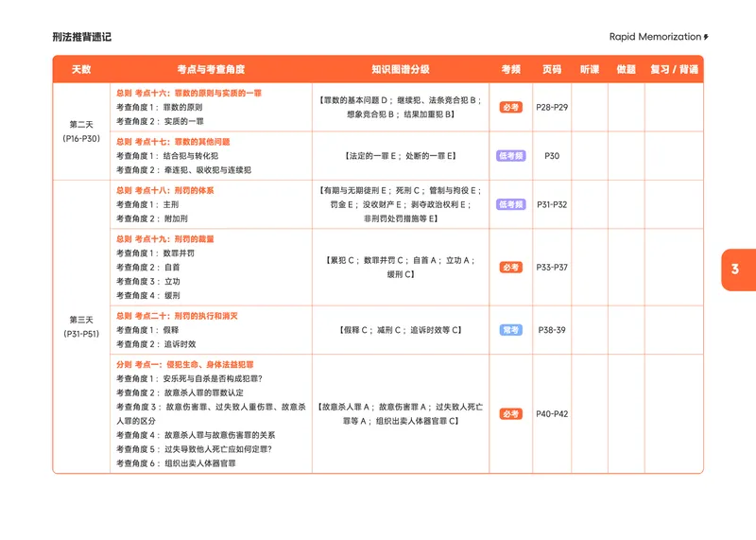Viewport: 756px width, 540px height.
Task: Click the line 安乐死与自杀是否构成犯罪?
Action: tap(213, 379)
